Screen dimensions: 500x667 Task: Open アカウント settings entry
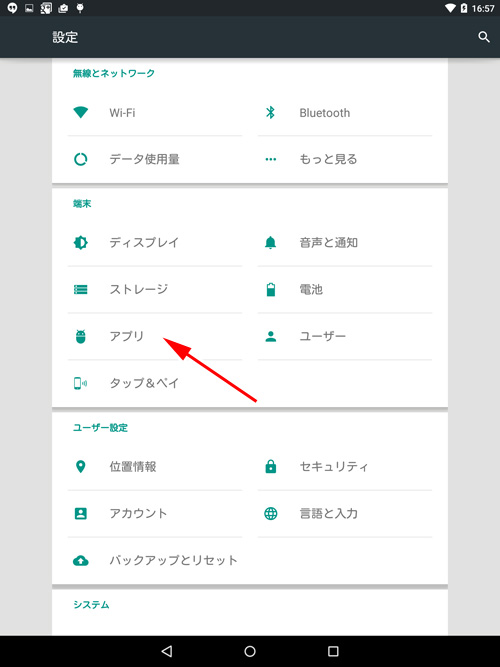pos(155,513)
